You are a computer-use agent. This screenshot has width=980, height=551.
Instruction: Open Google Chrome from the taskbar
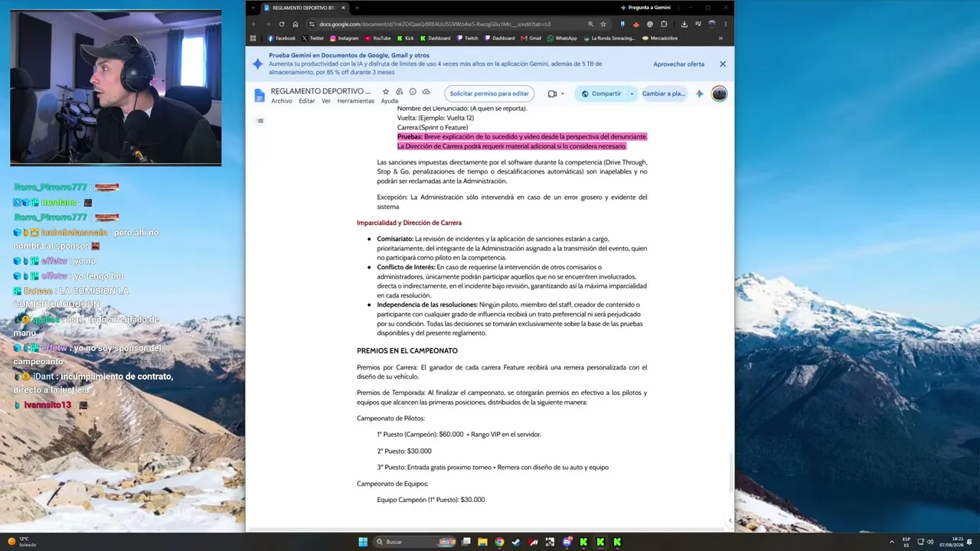tap(499, 542)
